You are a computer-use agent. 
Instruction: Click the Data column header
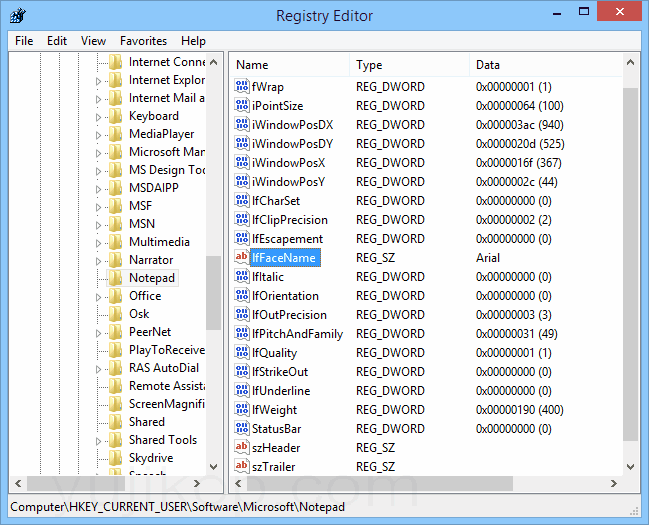coord(546,65)
